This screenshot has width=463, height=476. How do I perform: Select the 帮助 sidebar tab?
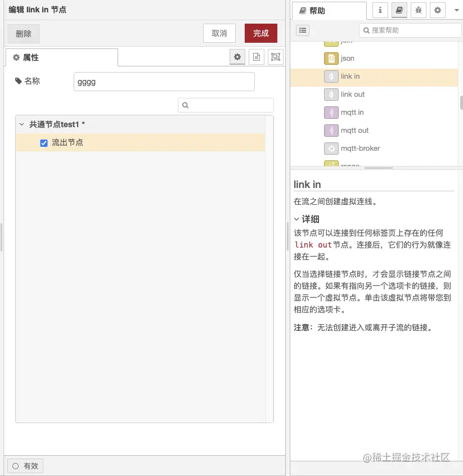(x=330, y=11)
